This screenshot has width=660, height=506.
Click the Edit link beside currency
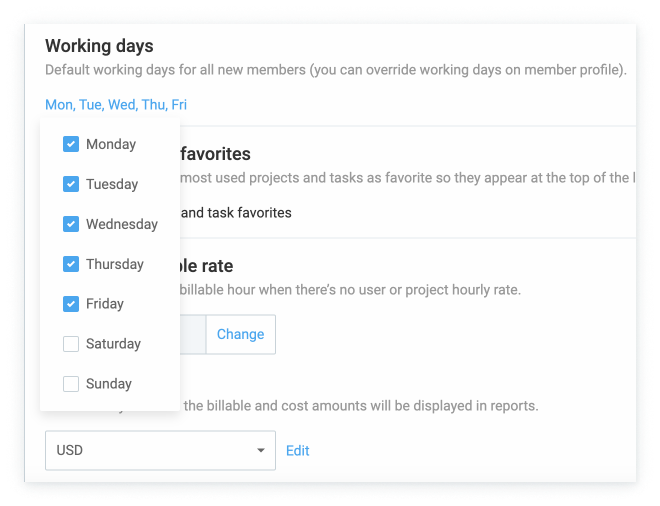pos(297,451)
